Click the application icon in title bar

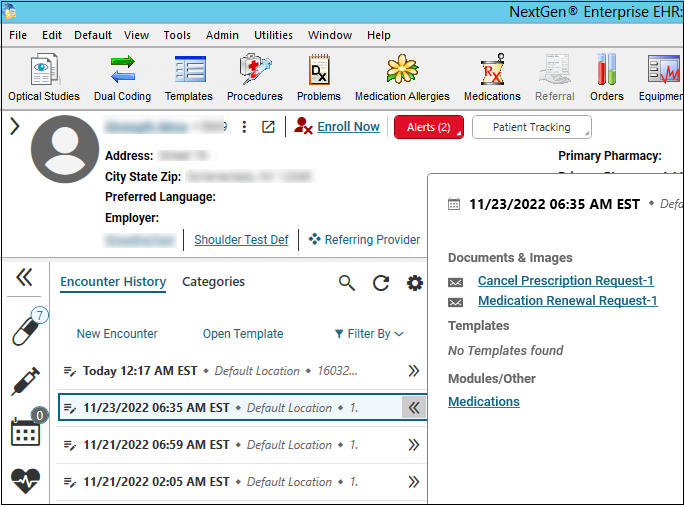(9, 11)
